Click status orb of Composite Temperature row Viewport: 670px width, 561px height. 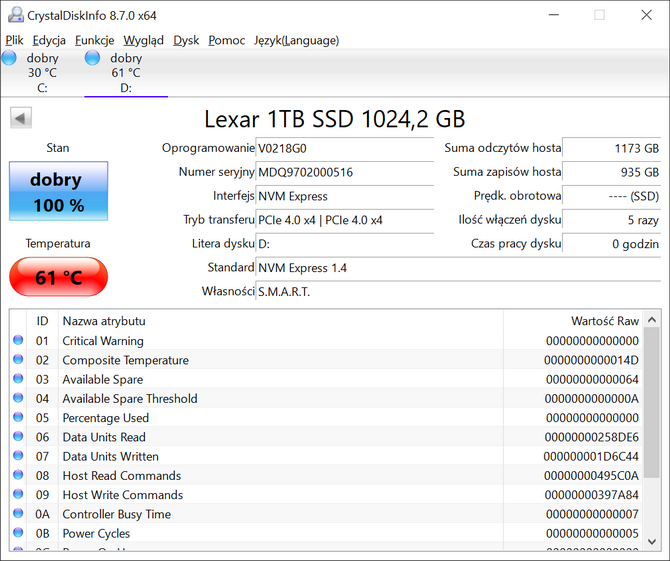(x=18, y=359)
